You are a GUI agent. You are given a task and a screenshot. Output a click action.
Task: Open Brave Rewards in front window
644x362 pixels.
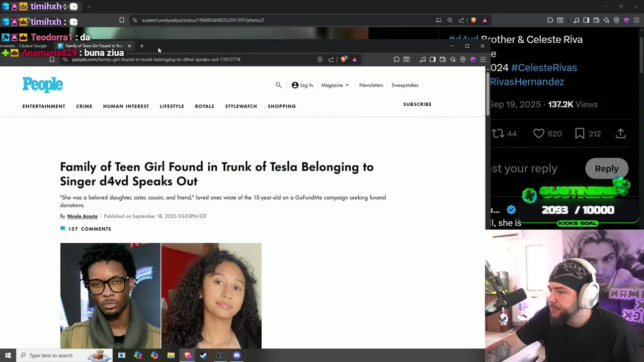click(x=355, y=59)
